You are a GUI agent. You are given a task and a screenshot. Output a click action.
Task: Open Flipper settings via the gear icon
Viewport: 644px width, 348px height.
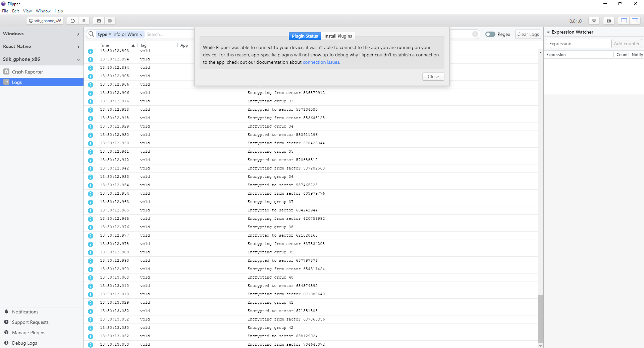click(594, 21)
